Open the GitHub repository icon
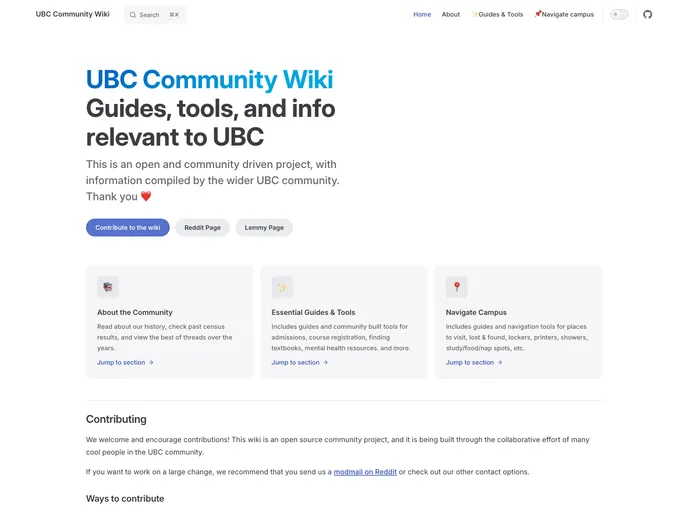The width and height of the screenshot is (688, 512). (x=647, y=14)
